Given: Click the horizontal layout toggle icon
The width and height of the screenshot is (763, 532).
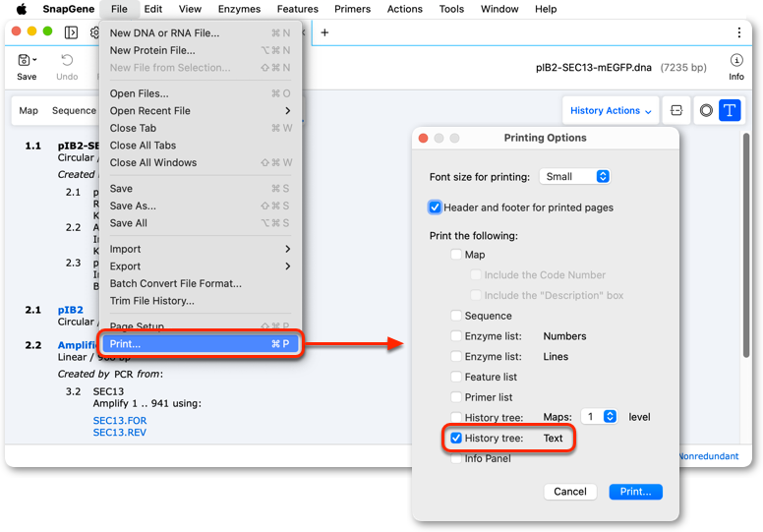Looking at the screenshot, I should point(676,110).
